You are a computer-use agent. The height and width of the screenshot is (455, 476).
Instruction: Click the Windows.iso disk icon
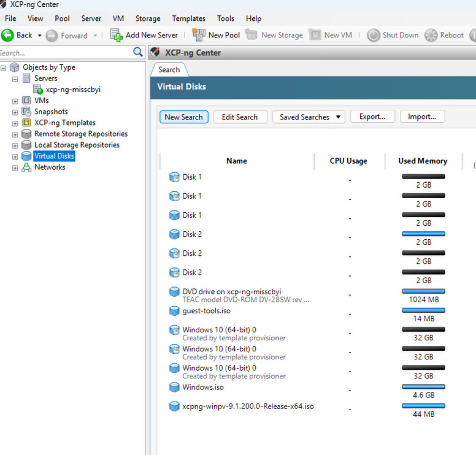click(174, 388)
